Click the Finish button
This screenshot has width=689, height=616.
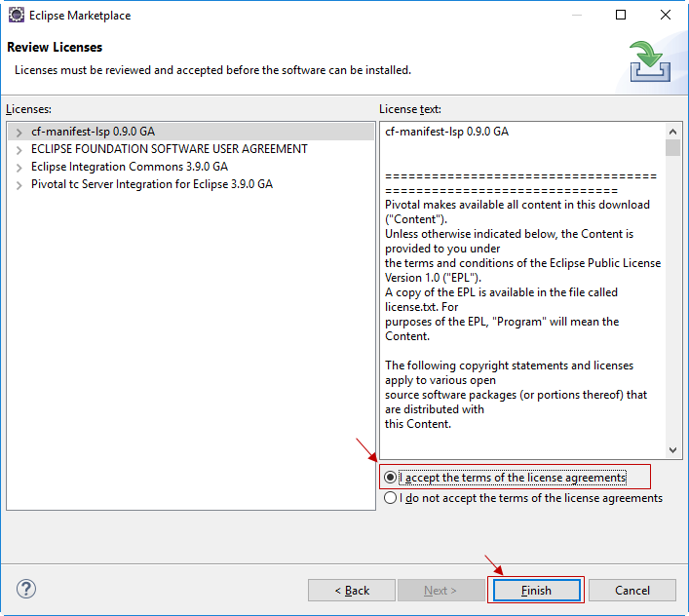point(536,590)
